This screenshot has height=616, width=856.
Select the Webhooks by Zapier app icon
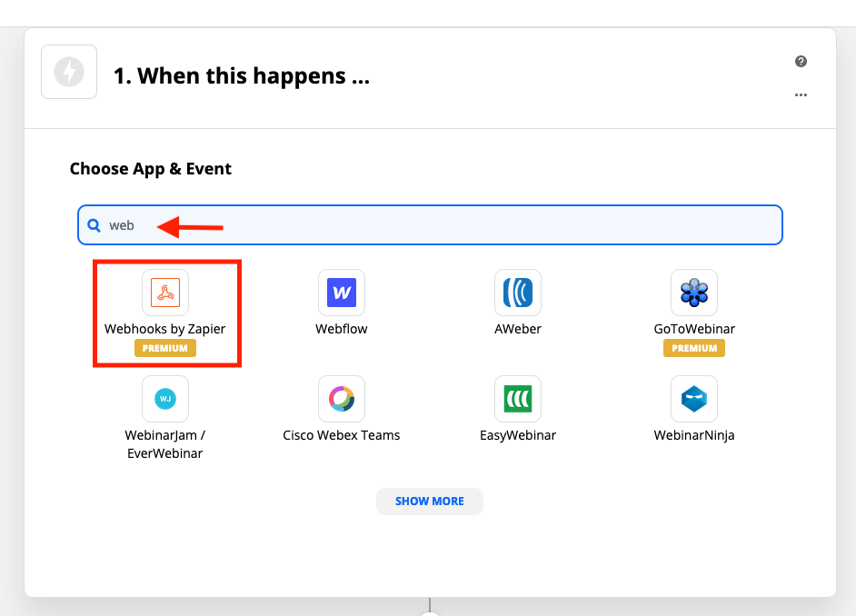coord(165,293)
